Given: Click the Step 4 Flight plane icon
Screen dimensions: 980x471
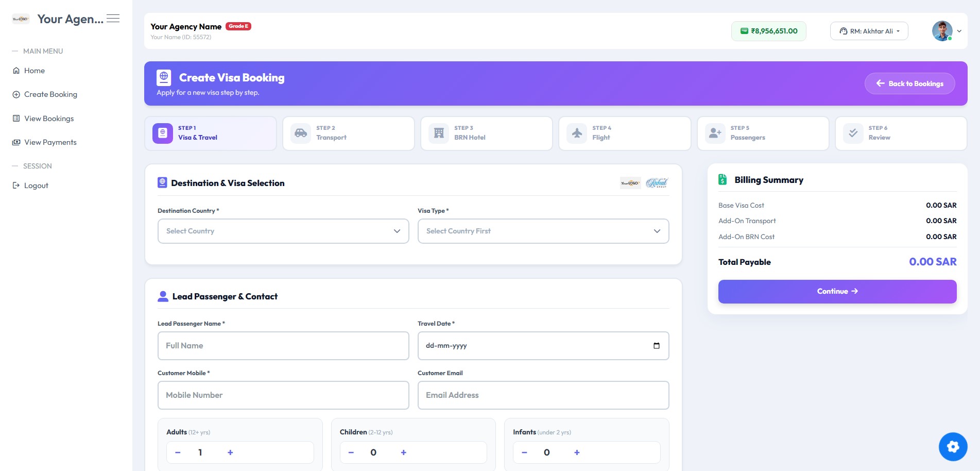Looking at the screenshot, I should pyautogui.click(x=577, y=133).
